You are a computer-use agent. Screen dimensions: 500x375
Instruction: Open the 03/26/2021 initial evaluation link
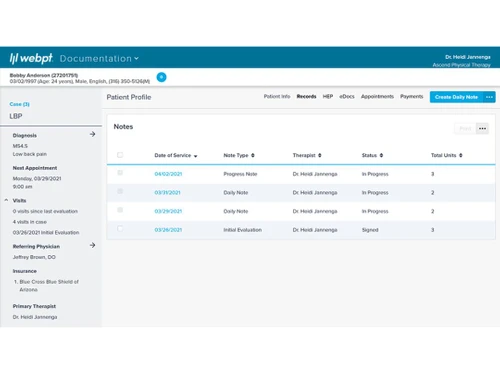[168, 230]
